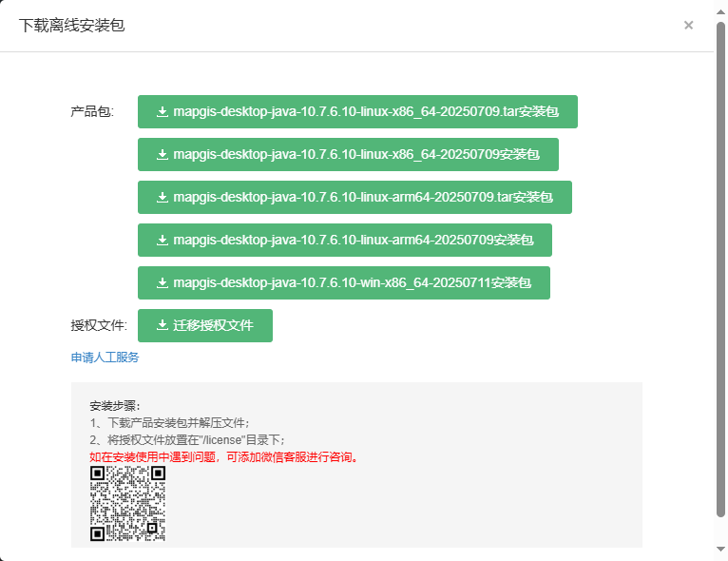Click download icon on win-x86_64-20250711 package button
Viewport: 728px width, 561px height.
162,283
